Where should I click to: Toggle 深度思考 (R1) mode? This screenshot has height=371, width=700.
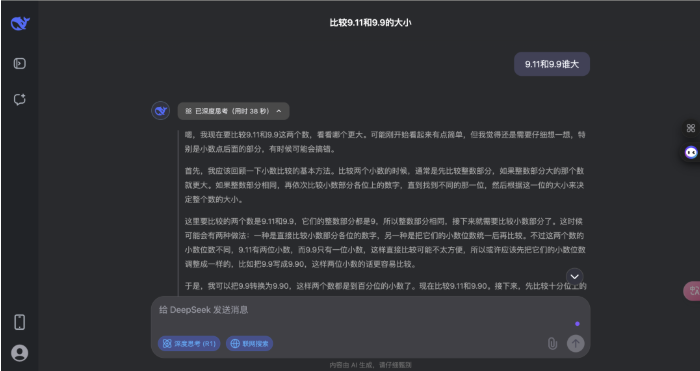coord(189,343)
